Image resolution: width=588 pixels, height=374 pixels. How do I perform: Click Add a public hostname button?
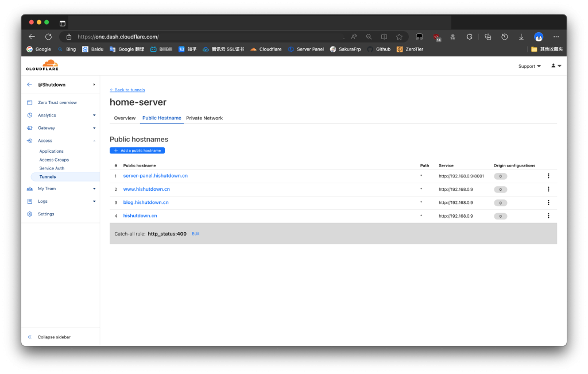[x=137, y=151]
